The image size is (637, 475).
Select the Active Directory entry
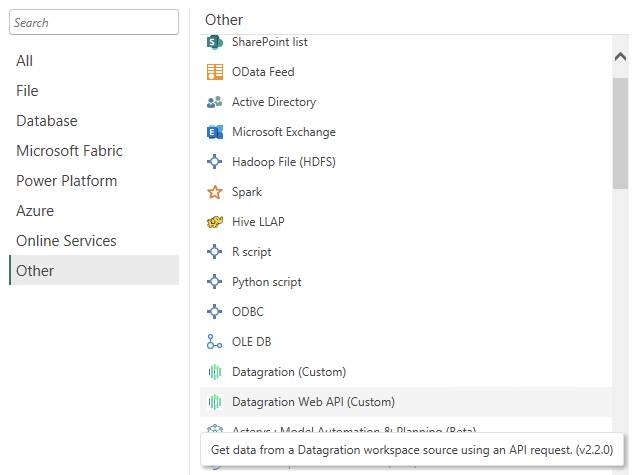[x=274, y=102]
